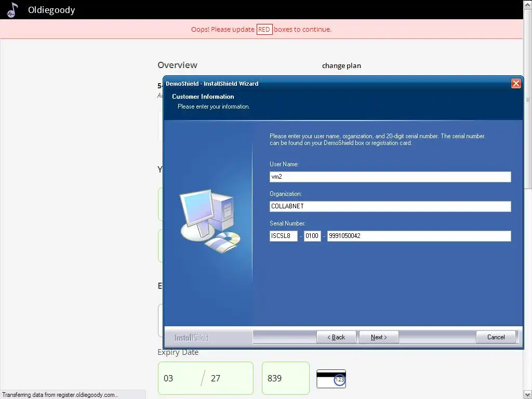Go back with the Back button

pos(336,337)
